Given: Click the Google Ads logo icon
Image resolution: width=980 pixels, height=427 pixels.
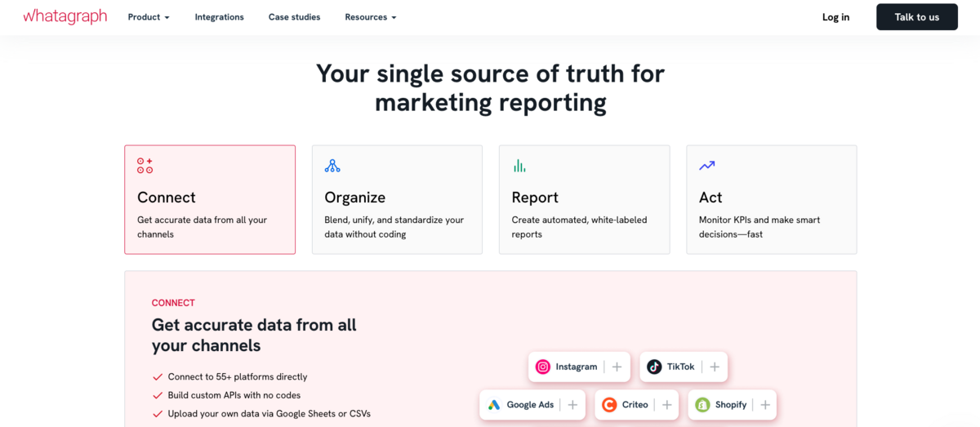Looking at the screenshot, I should (x=494, y=405).
